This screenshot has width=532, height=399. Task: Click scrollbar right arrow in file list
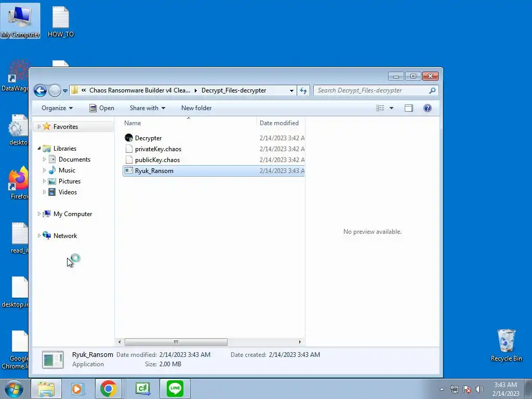coord(300,342)
